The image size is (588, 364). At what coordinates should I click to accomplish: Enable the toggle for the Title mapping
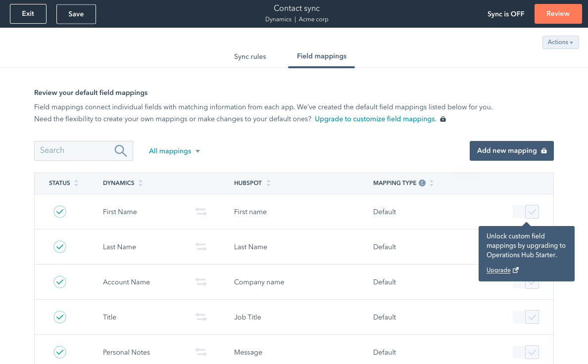point(526,317)
